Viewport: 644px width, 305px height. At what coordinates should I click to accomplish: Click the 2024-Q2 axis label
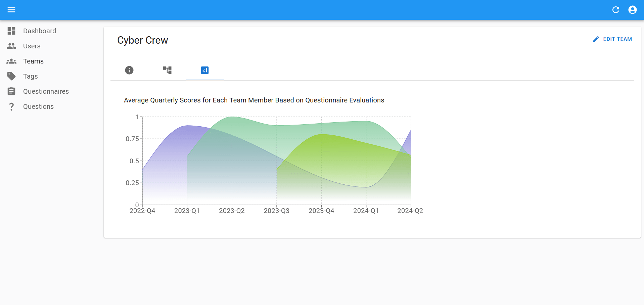[410, 211]
